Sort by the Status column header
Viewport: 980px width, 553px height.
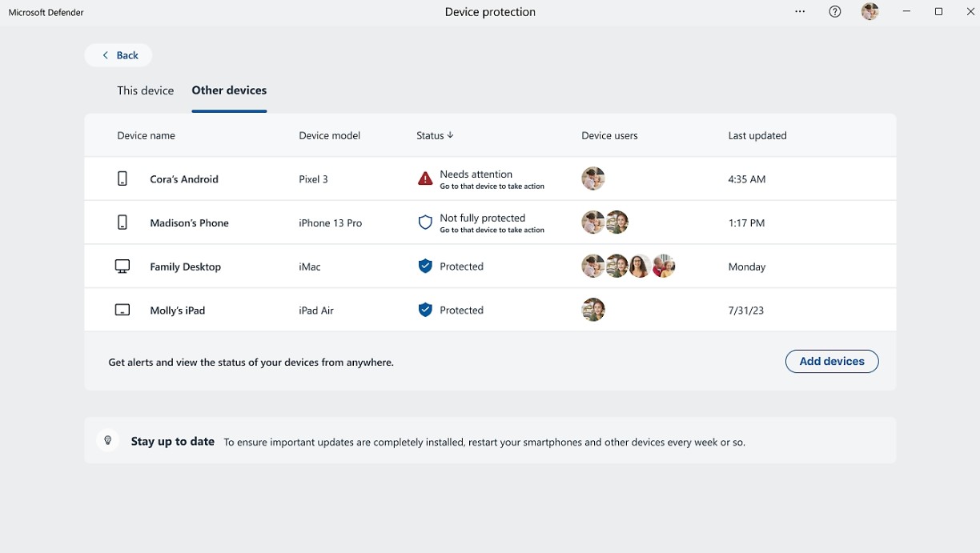(430, 135)
